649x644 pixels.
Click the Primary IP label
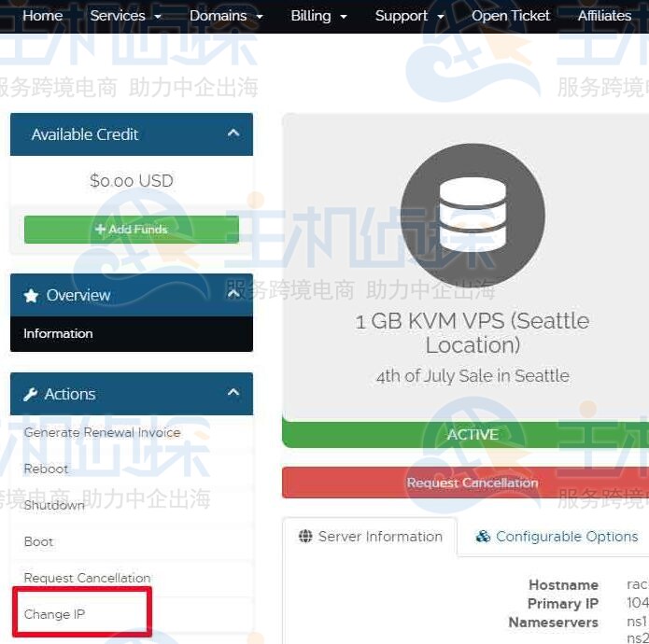563,604
